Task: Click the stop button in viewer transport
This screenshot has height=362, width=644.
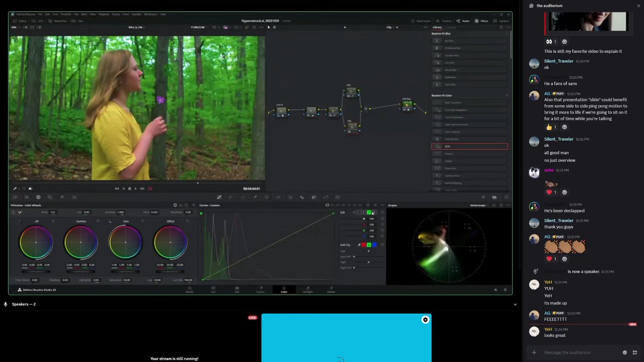Action: [129, 189]
